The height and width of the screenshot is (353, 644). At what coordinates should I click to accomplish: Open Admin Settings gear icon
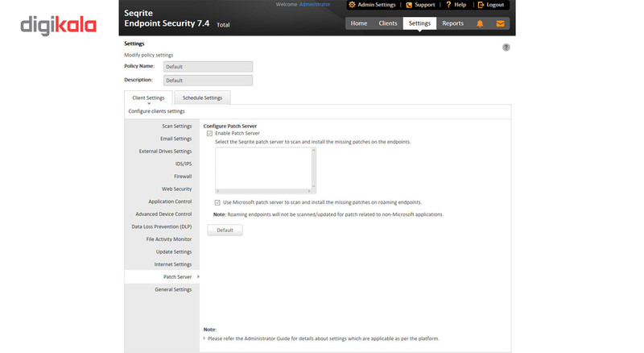point(352,5)
